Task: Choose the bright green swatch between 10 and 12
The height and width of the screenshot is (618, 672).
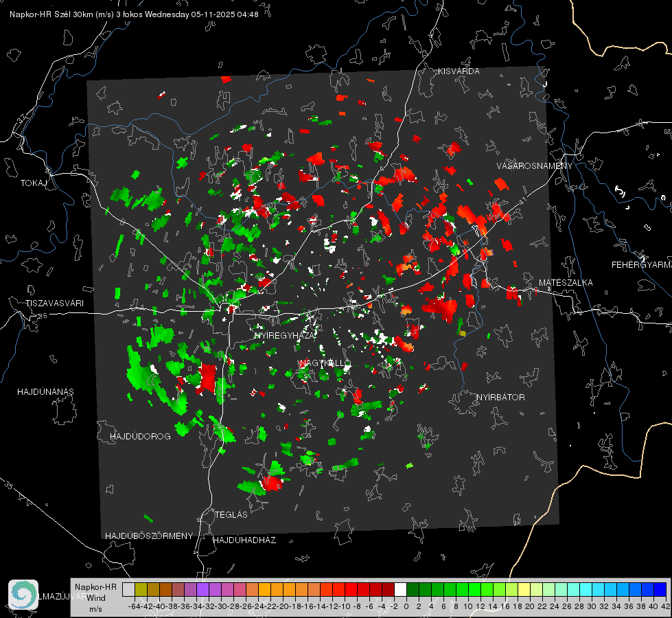Action: (474, 589)
